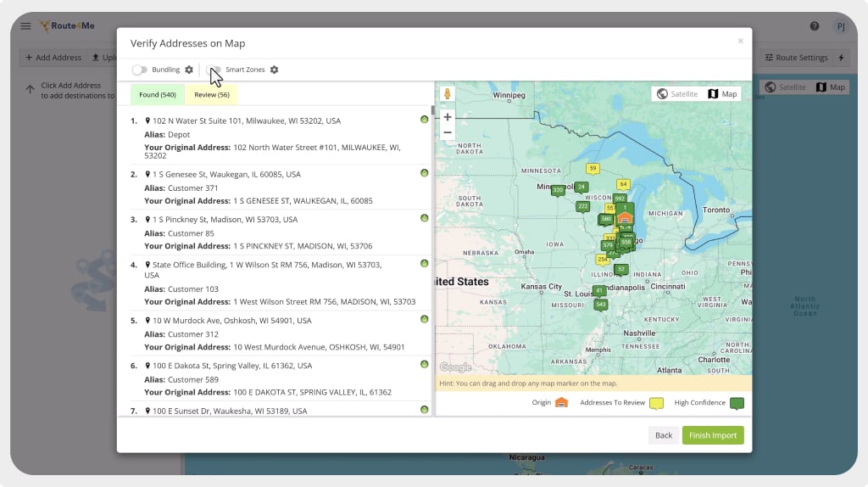Open the help question mark icon
868x487 pixels.
pos(815,26)
